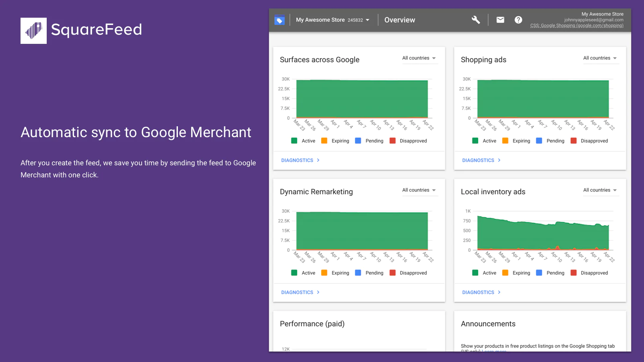Screen dimensions: 644x362
Task: Click the red Disapproved color swatch under Dynamic Remarketing
Action: [392, 273]
